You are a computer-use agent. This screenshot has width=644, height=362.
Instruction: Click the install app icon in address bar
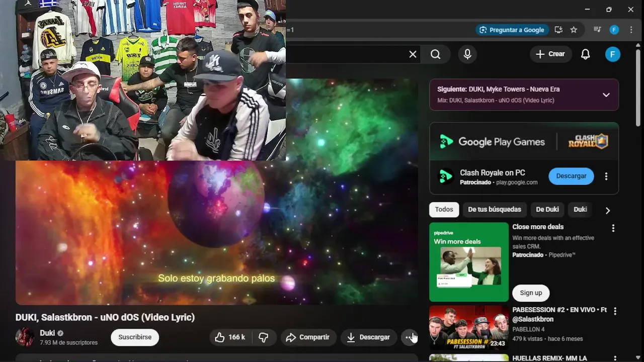click(x=558, y=30)
